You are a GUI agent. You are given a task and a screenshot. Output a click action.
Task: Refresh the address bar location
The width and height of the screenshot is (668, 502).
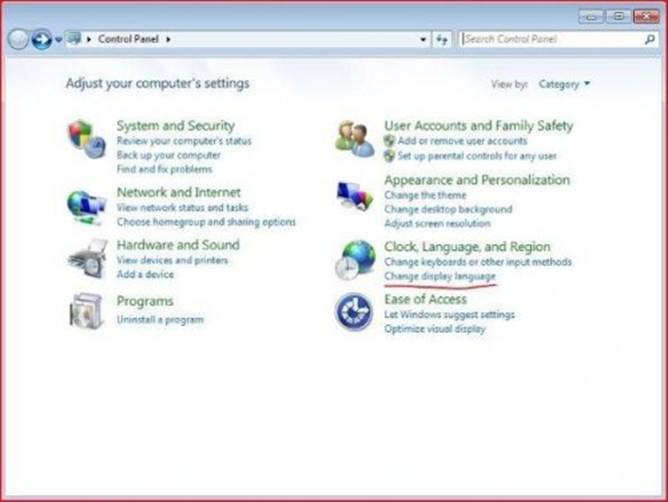pyautogui.click(x=442, y=40)
